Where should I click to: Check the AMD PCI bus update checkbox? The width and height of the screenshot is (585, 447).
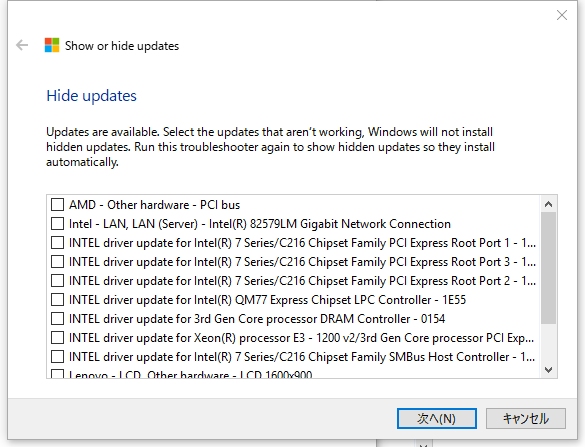57,204
